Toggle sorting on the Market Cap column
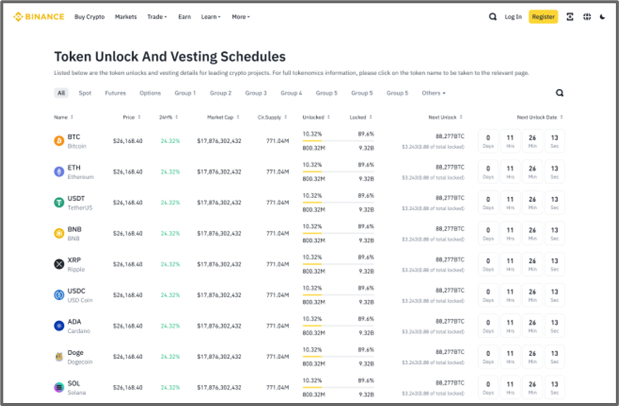This screenshot has height=406, width=619. (222, 117)
